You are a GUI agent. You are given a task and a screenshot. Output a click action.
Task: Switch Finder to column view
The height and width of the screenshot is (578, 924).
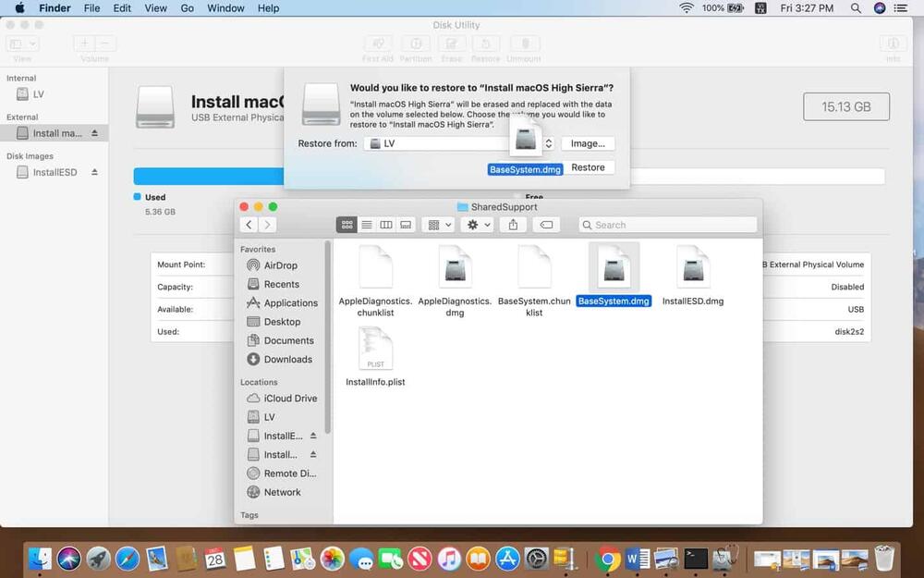pos(386,225)
